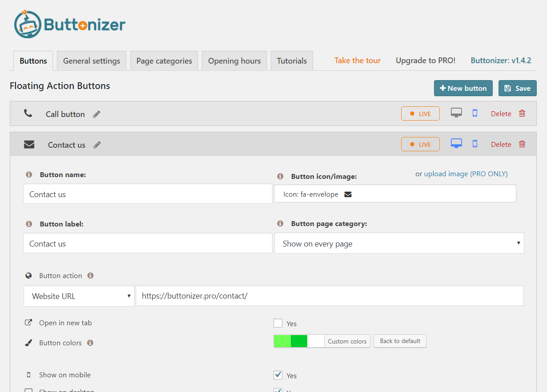Toggle mobile phone icon for Call button
This screenshot has height=392, width=547.
tap(475, 113)
